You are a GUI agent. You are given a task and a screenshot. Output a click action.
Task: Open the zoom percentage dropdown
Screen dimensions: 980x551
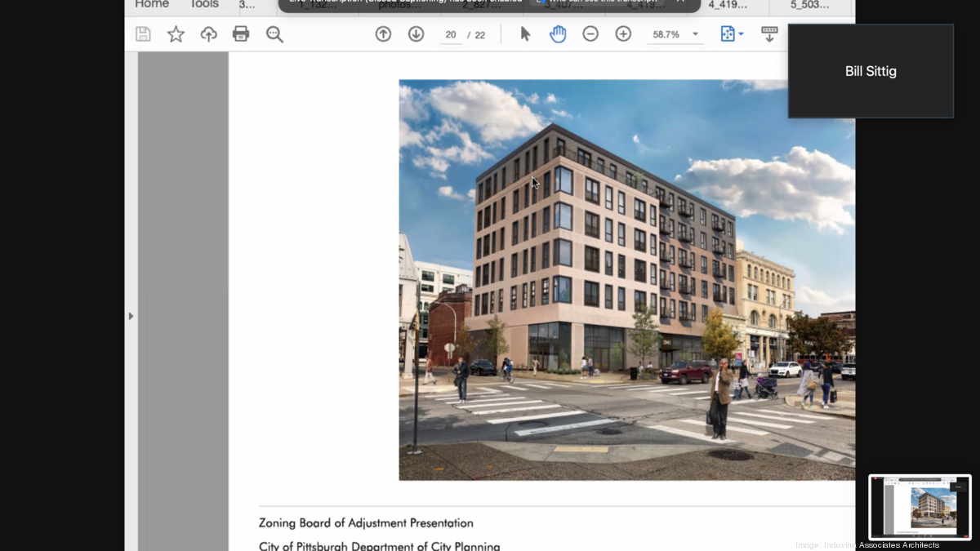694,33
